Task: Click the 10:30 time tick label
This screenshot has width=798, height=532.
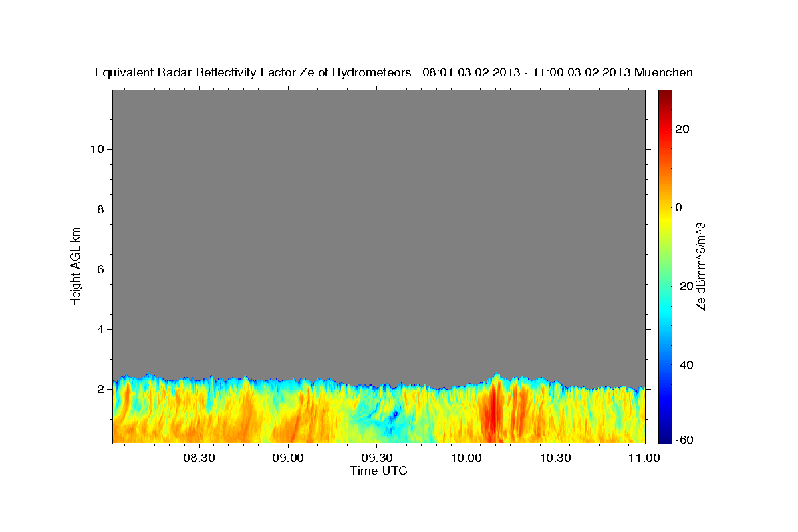Action: point(555,458)
